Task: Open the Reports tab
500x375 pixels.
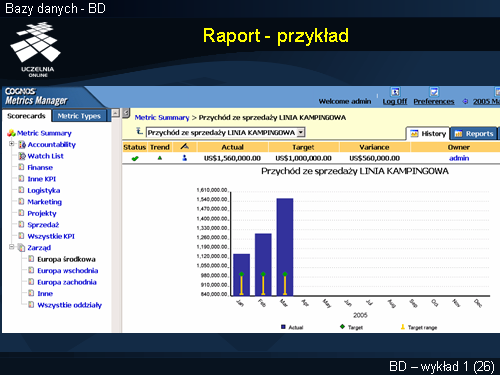Action: coord(474,134)
